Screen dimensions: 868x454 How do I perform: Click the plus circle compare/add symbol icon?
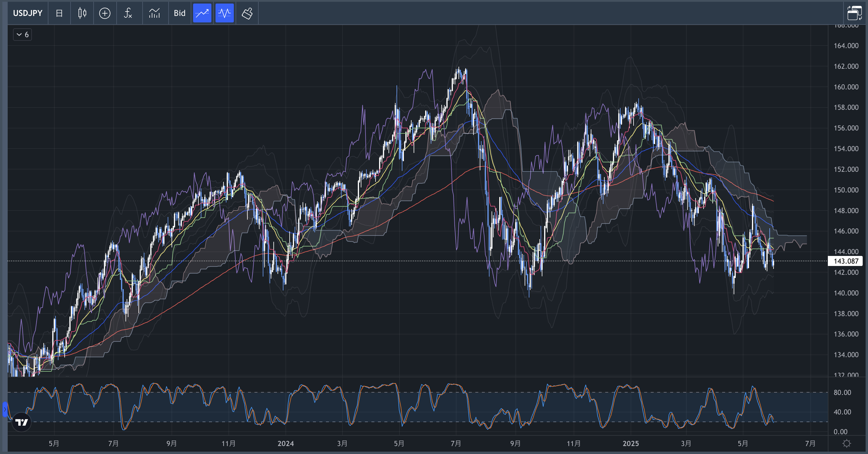tap(105, 13)
